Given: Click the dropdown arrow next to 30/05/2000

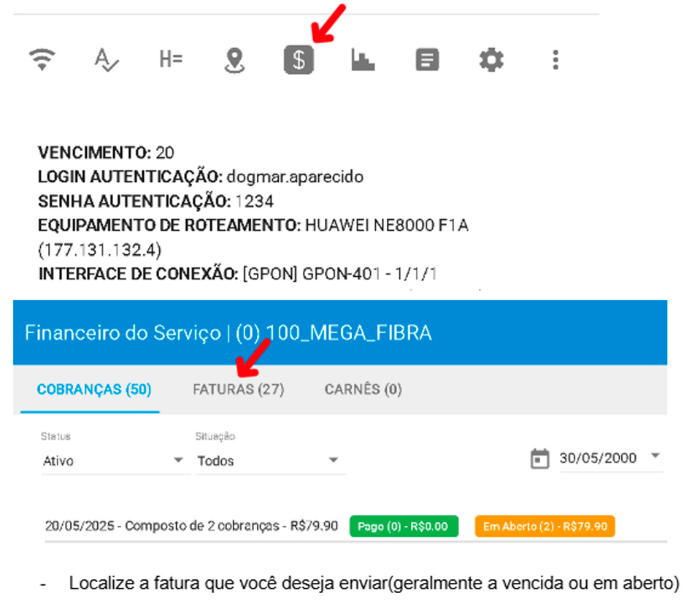Looking at the screenshot, I should tap(655, 456).
